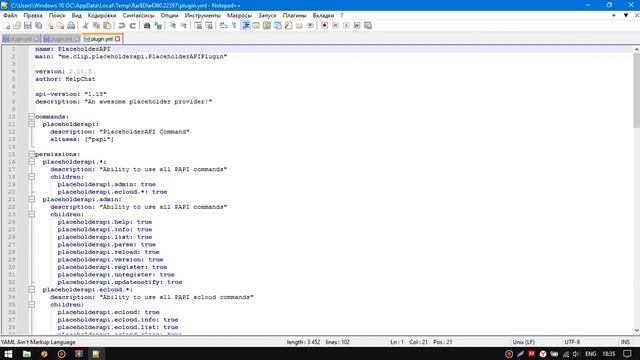The width and height of the screenshot is (640, 360).
Task: Open the Document Map panel icon
Action: point(267,26)
